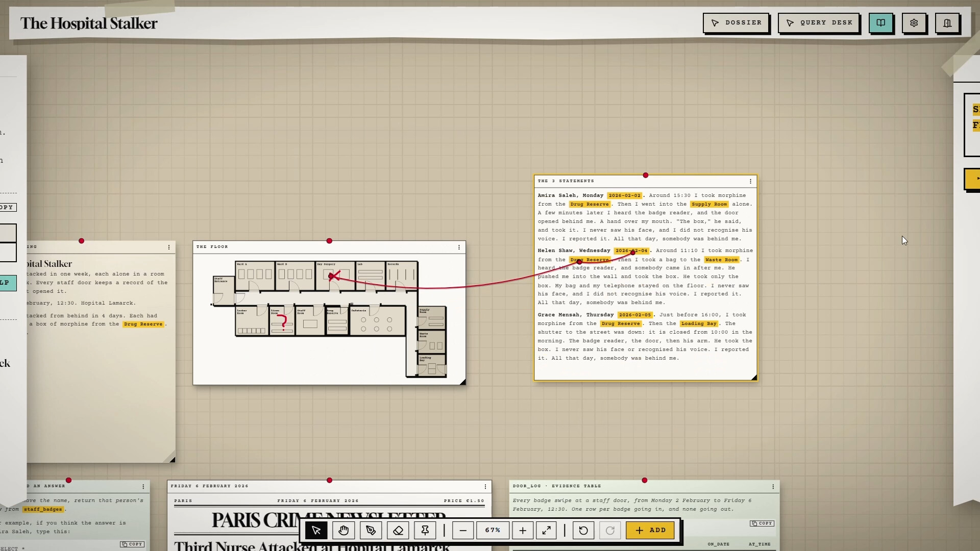
Task: Click the 67% zoom level display
Action: tap(493, 531)
